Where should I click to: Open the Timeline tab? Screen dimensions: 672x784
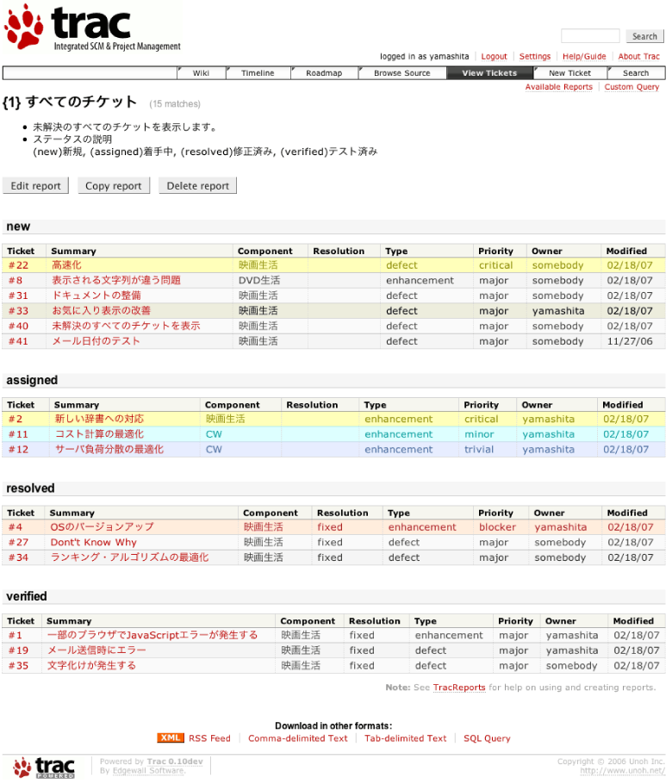point(258,73)
